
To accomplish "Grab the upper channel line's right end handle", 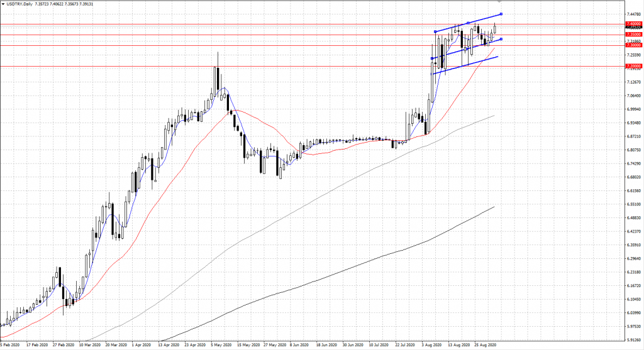I will coord(501,14).
